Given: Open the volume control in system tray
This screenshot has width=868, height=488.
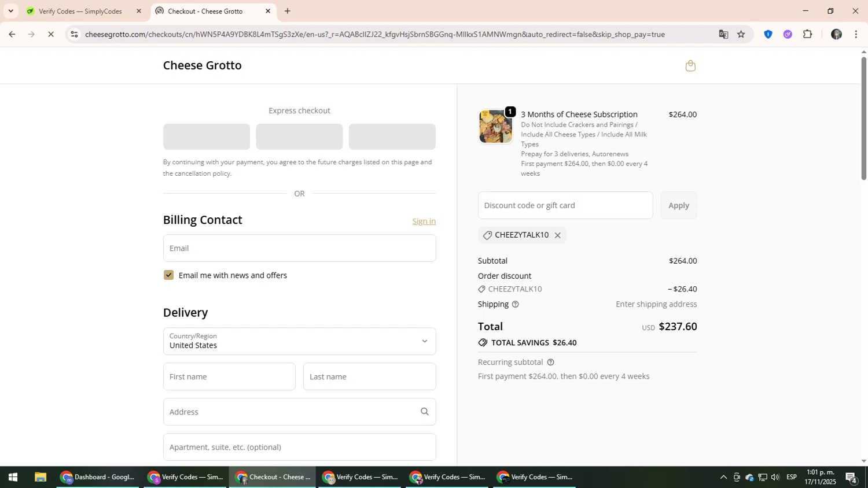Looking at the screenshot, I should coord(775,477).
